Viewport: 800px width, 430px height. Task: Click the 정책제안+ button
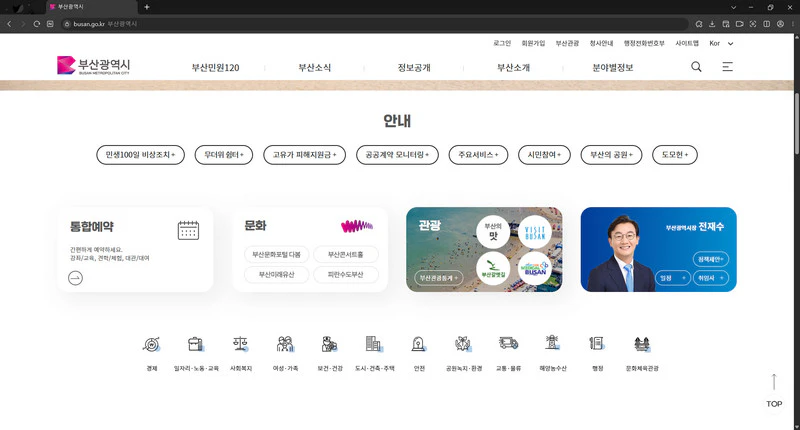pos(711,259)
